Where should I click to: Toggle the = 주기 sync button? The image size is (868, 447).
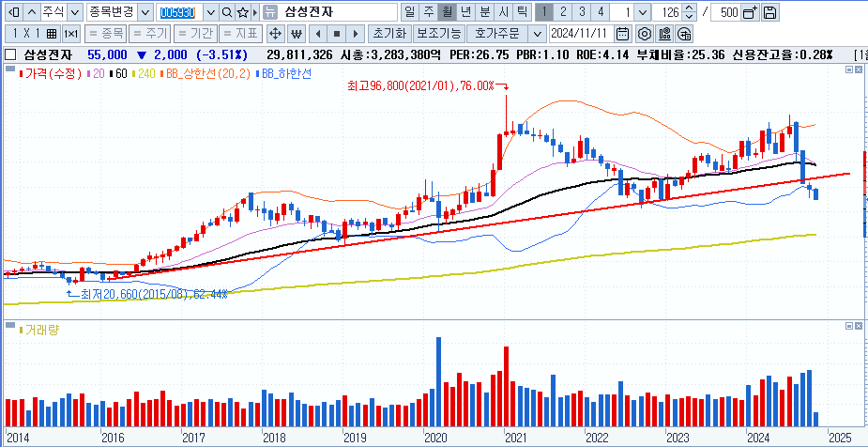pyautogui.click(x=150, y=34)
